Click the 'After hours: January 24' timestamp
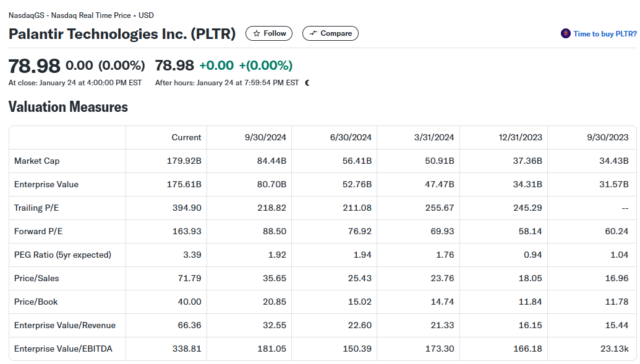 point(227,83)
